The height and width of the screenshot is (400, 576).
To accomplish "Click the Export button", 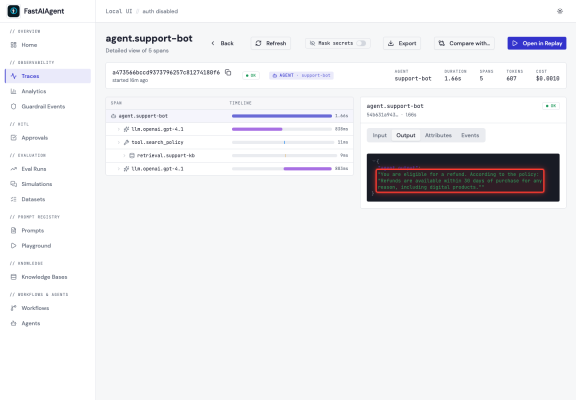I will [x=402, y=43].
